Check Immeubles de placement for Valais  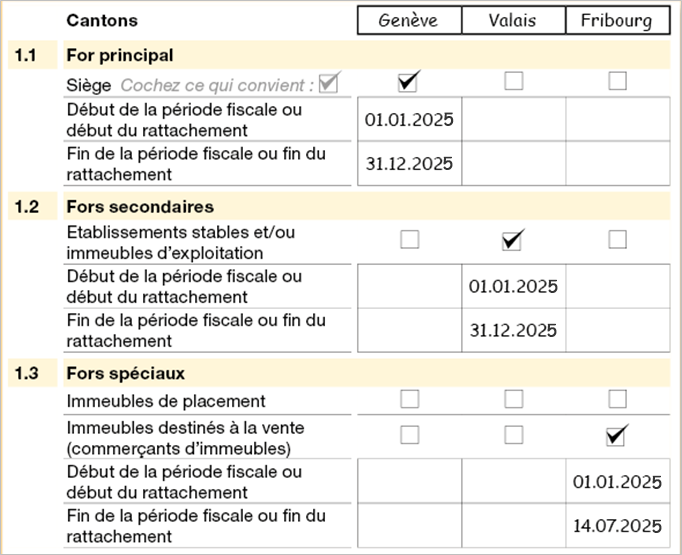(x=513, y=399)
